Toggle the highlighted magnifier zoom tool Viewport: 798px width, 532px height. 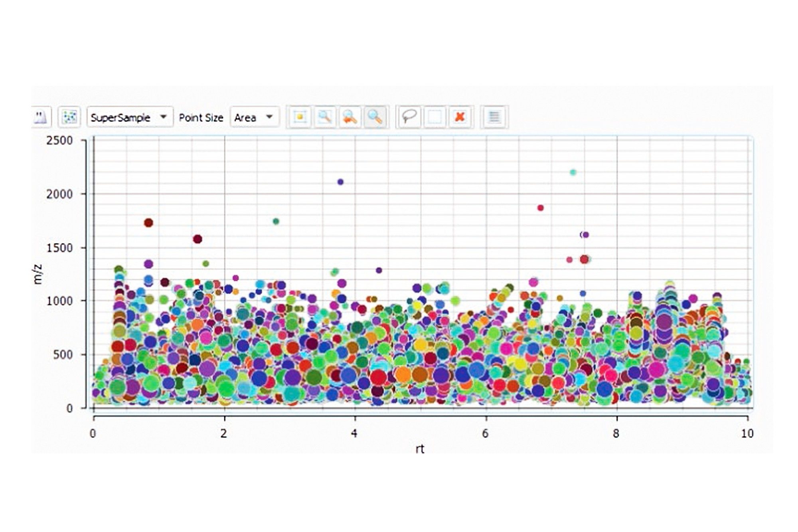pos(375,117)
